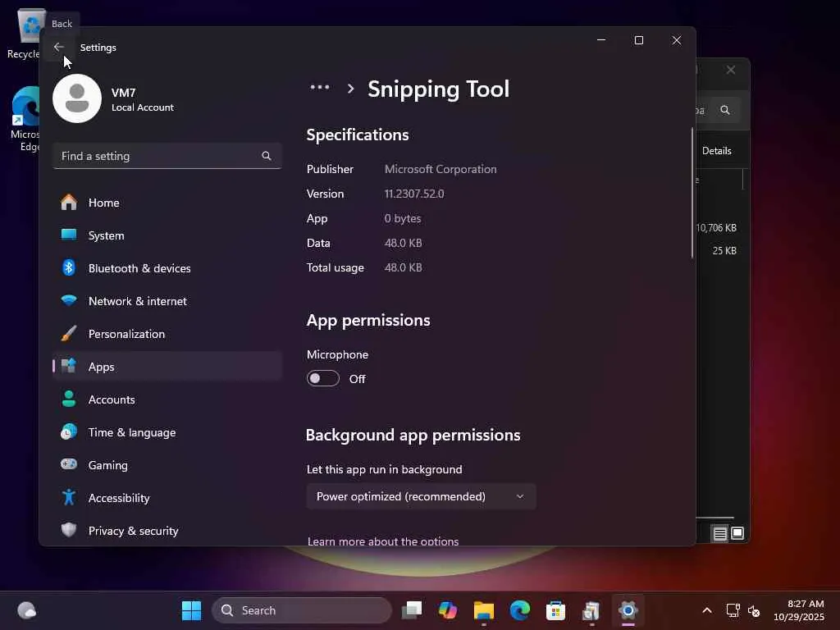Viewport: 840px width, 630px height.
Task: Open the network status tray icon
Action: point(733,610)
